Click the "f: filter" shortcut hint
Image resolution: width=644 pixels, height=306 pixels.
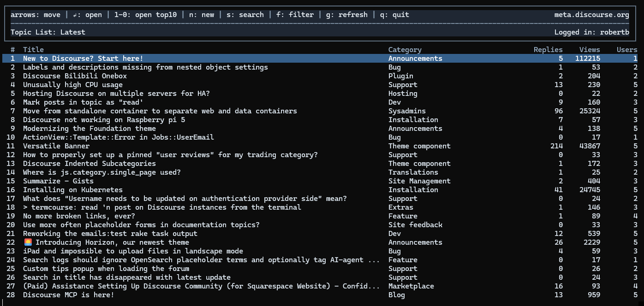tap(295, 15)
